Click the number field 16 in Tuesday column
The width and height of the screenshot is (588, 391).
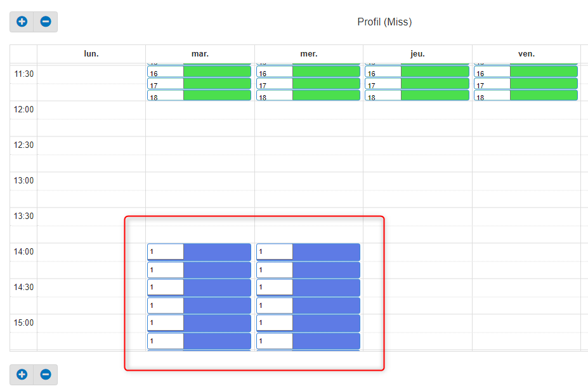click(166, 73)
